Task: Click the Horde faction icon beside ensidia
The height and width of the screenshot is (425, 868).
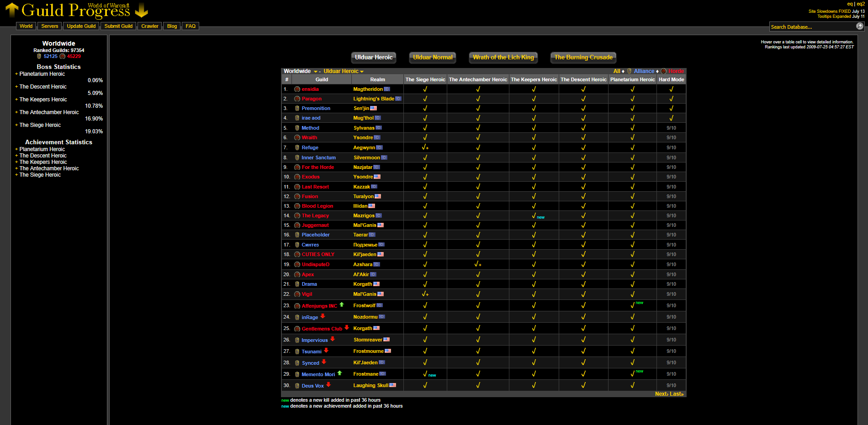Action: click(297, 89)
